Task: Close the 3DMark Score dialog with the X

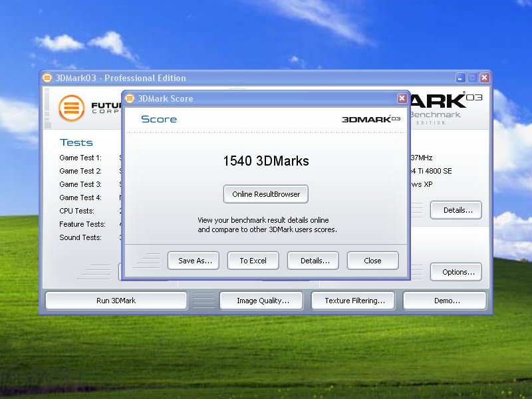Action: 402,98
